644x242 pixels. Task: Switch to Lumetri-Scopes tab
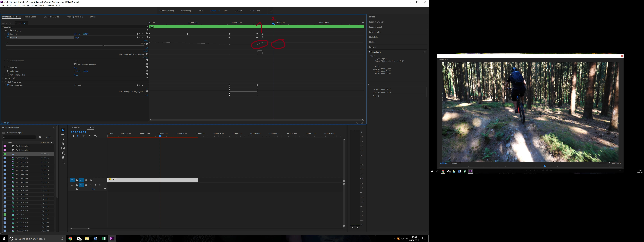[31, 17]
